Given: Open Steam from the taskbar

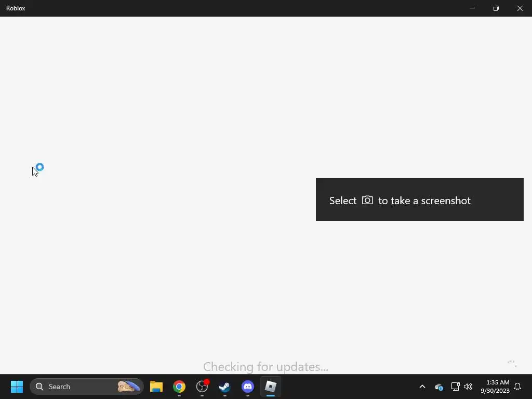Looking at the screenshot, I should (224, 387).
